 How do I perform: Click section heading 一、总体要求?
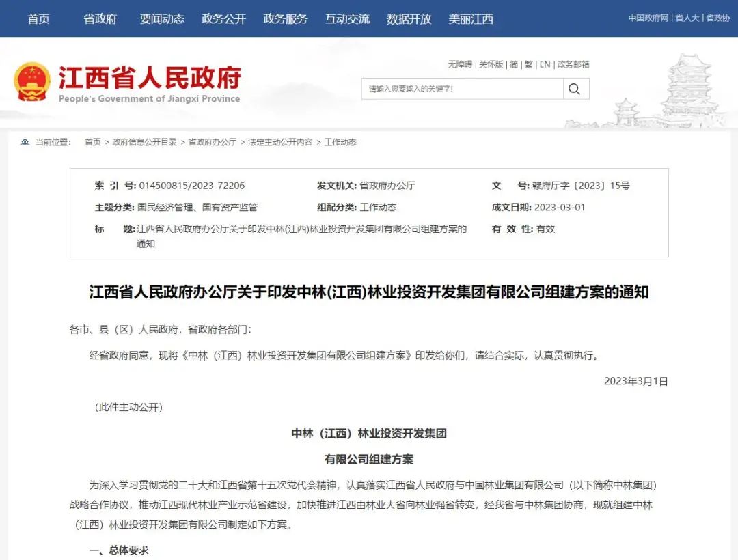[119, 550]
